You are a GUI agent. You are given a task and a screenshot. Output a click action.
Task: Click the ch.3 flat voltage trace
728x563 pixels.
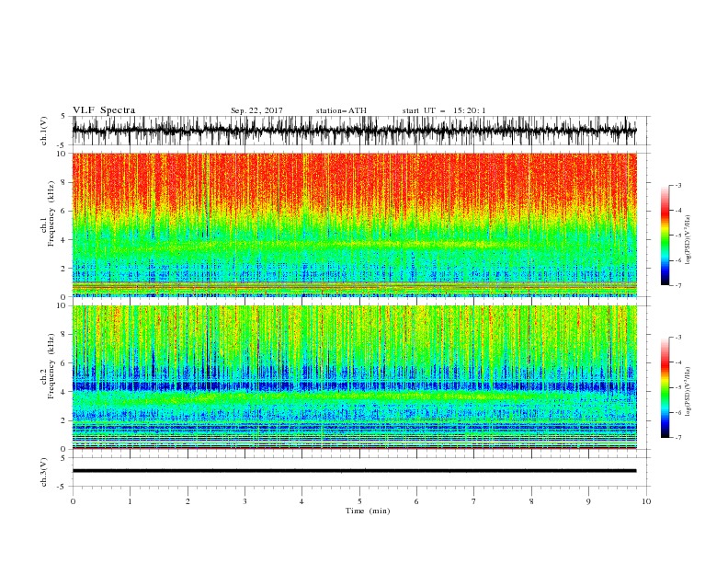click(x=354, y=471)
